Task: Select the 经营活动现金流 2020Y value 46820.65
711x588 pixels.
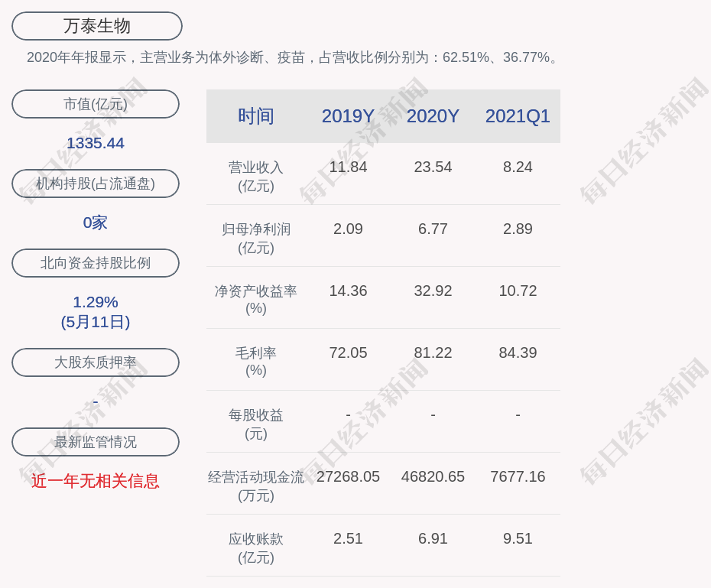Action: click(x=433, y=476)
